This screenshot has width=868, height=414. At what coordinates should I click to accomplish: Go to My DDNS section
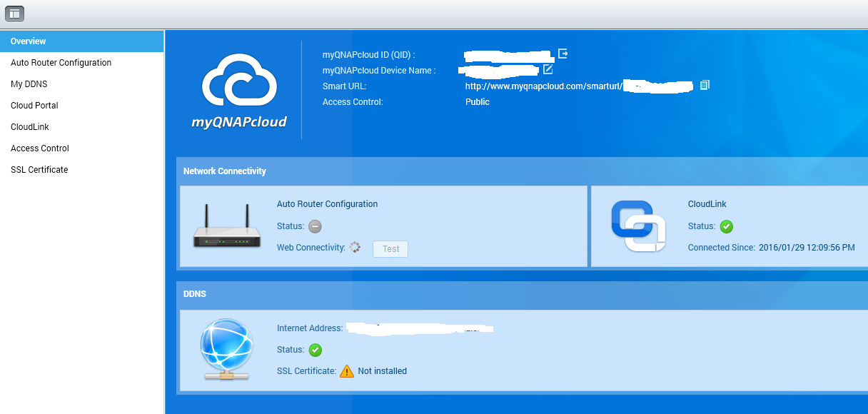point(29,84)
